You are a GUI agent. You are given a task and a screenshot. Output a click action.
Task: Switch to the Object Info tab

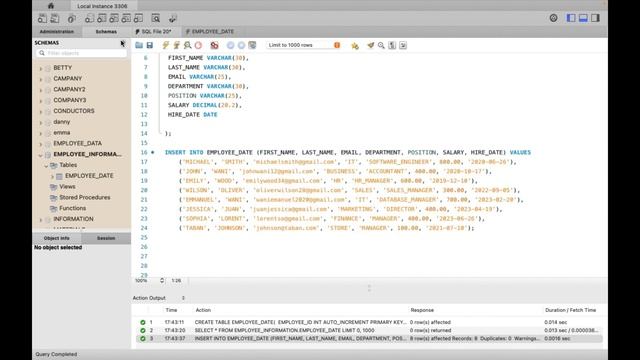pos(57,238)
